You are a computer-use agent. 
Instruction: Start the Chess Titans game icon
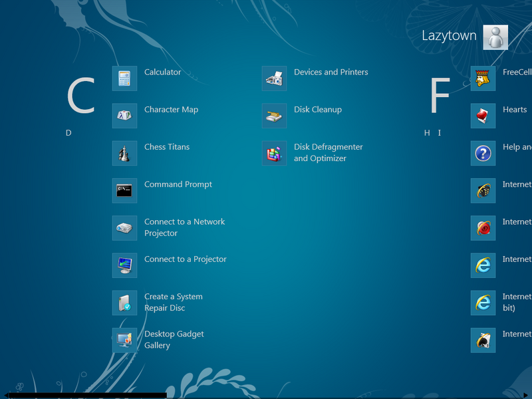pyautogui.click(x=124, y=153)
